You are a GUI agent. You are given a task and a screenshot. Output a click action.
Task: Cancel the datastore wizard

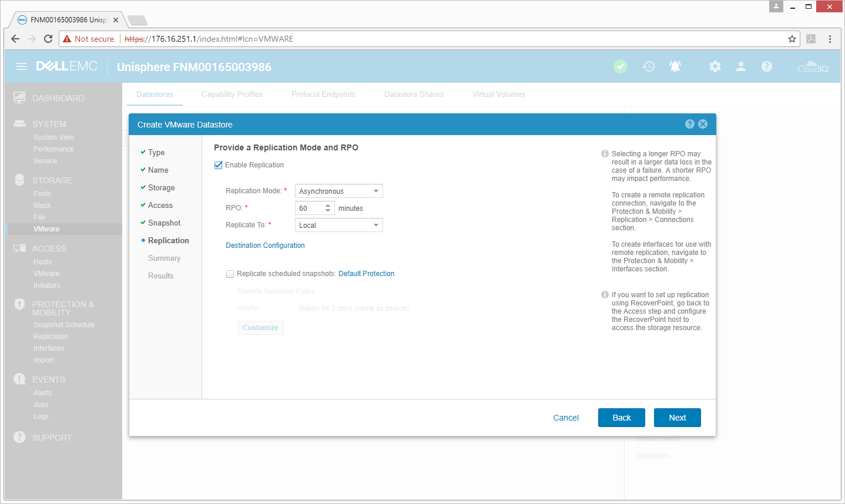click(566, 418)
